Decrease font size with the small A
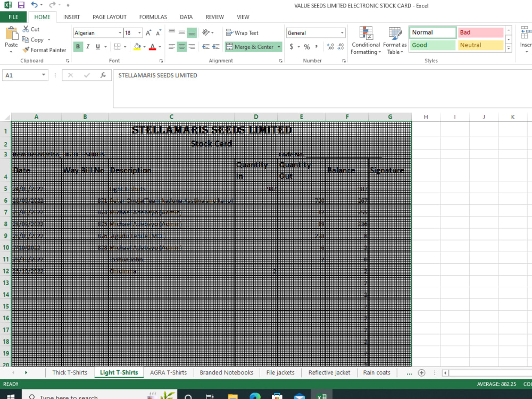Image resolution: width=532 pixels, height=399 pixels. click(x=158, y=33)
